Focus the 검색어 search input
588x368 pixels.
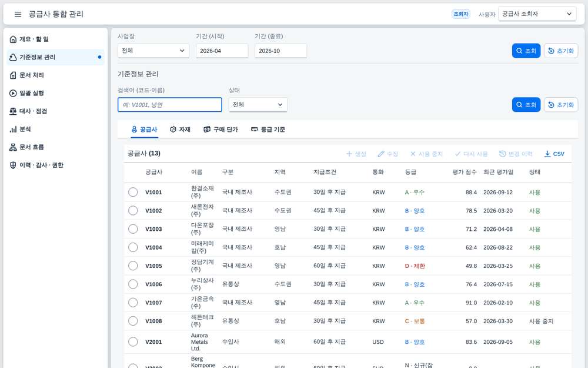(170, 105)
